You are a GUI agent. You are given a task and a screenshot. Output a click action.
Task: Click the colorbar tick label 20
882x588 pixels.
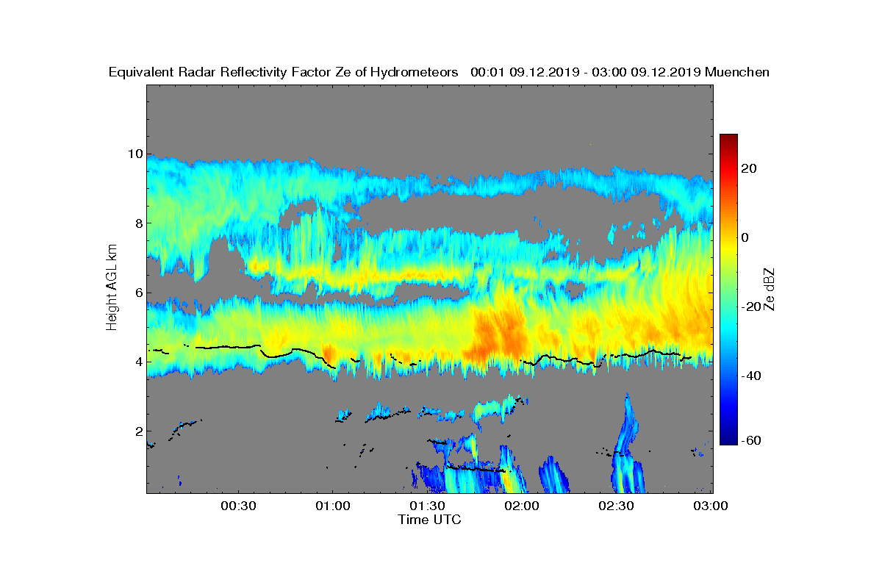coord(750,168)
